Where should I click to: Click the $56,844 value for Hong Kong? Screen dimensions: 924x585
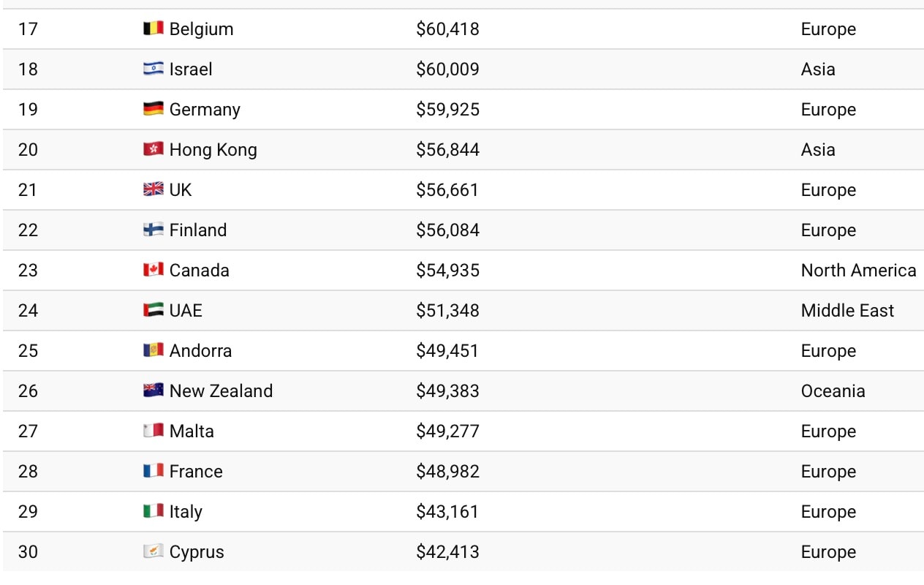click(x=447, y=150)
